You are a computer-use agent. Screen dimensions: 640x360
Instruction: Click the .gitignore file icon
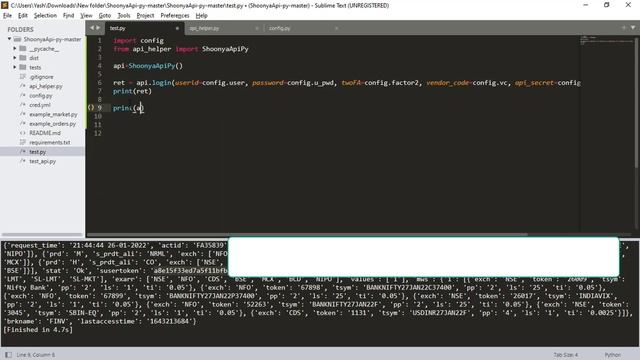pos(23,77)
